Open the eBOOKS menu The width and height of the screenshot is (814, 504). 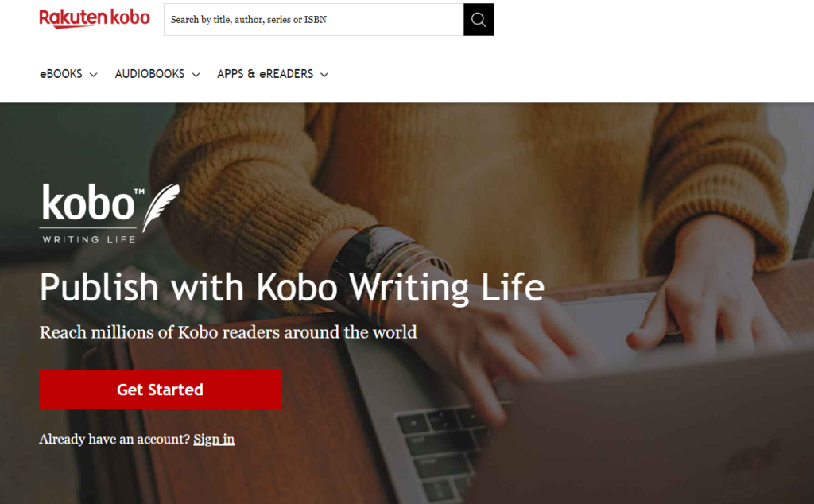pyautogui.click(x=61, y=74)
